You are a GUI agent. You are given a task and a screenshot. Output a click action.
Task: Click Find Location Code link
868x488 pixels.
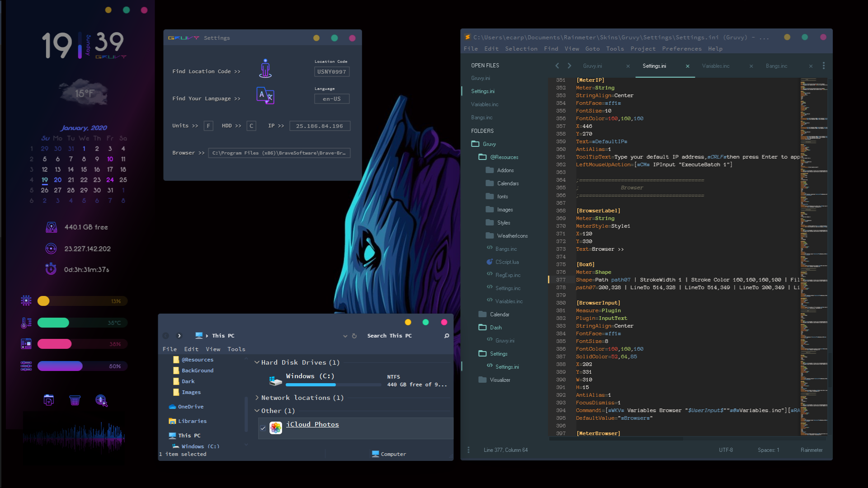[x=206, y=71]
